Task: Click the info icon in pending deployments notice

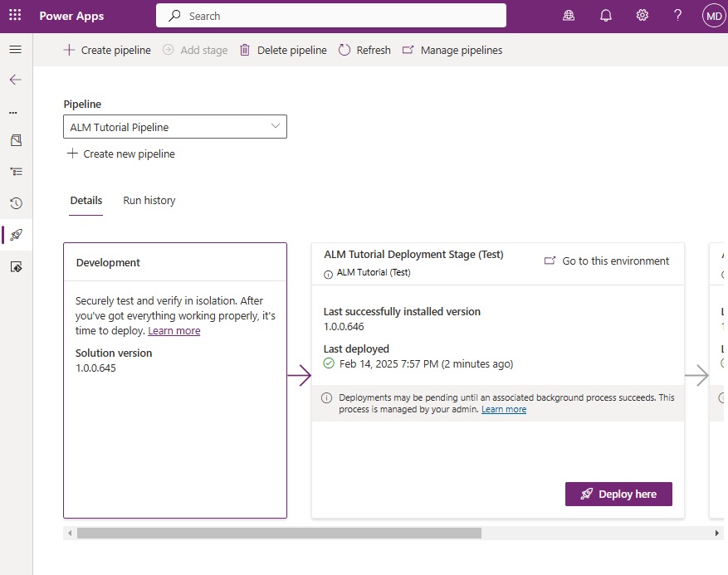Action: [327, 397]
